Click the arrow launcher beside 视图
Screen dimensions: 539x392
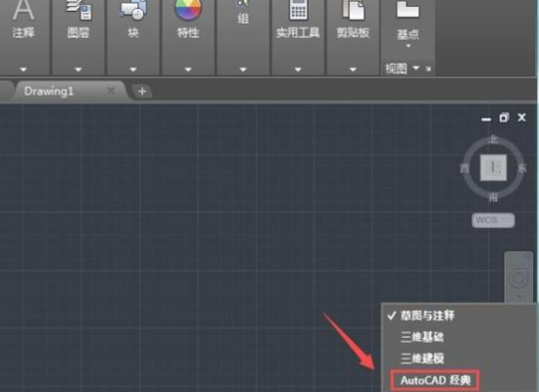428,69
